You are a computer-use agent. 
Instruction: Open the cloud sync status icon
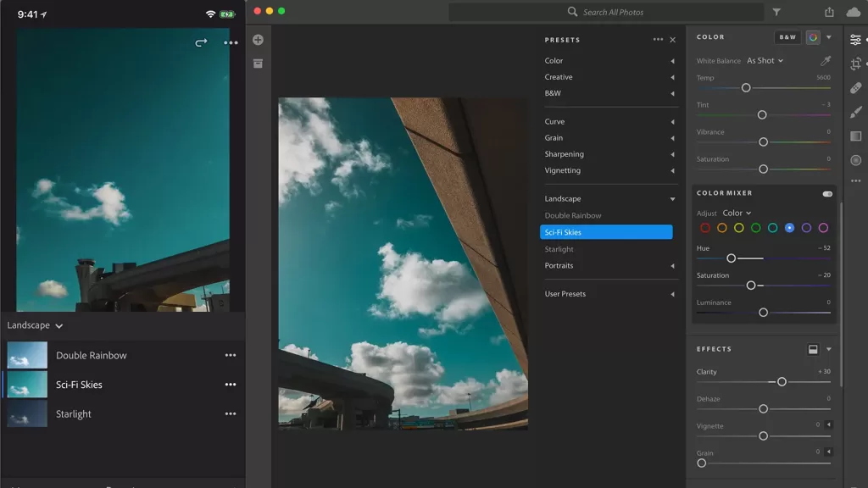854,13
